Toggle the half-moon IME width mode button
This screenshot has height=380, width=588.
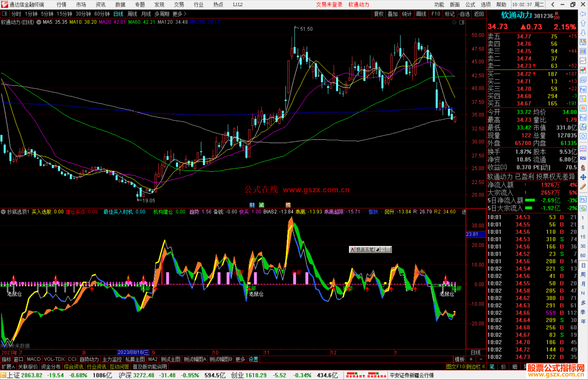point(377,250)
